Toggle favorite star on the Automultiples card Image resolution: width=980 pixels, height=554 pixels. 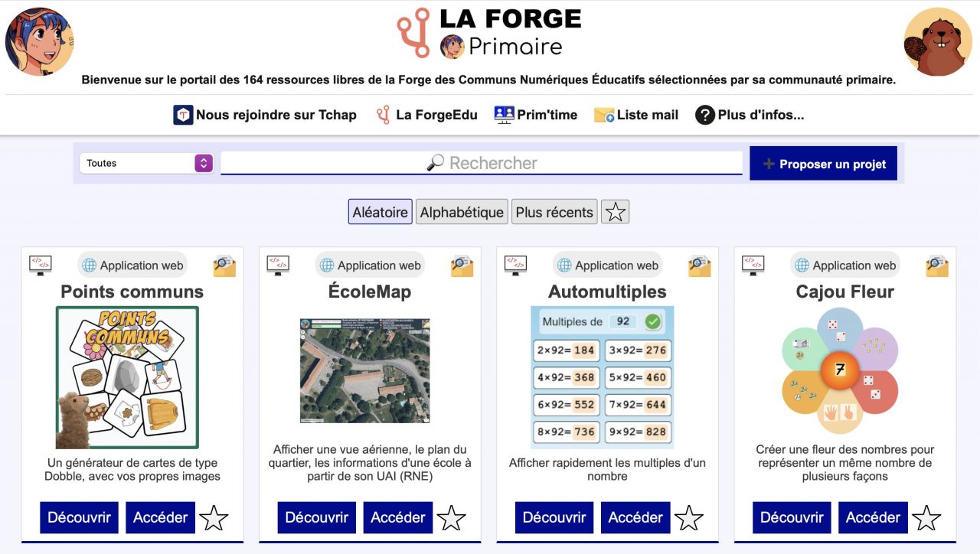(x=690, y=517)
